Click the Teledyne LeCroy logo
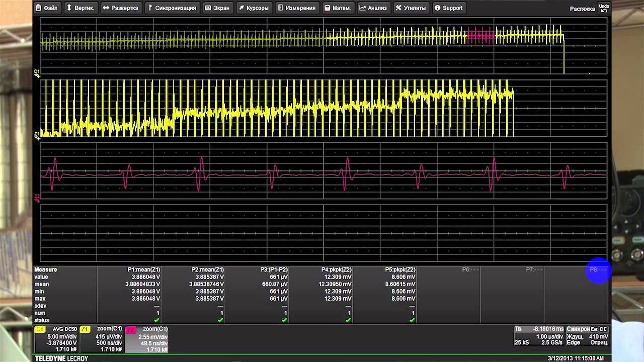 coord(61,358)
